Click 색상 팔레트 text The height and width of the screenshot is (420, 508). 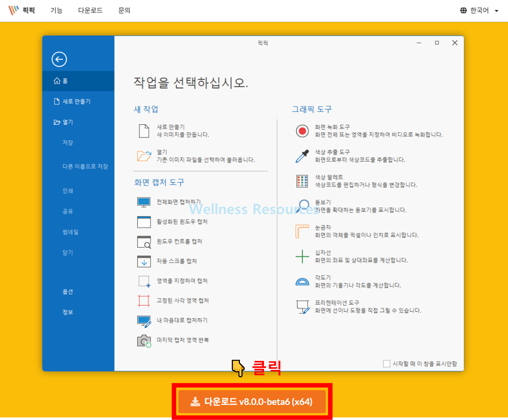[x=329, y=177]
